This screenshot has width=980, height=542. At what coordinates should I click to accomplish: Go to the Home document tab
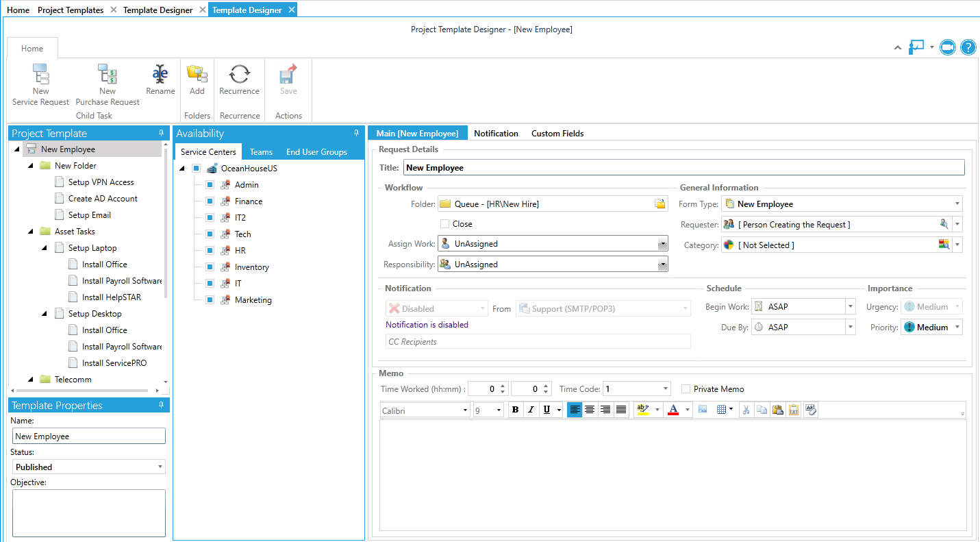(18, 10)
